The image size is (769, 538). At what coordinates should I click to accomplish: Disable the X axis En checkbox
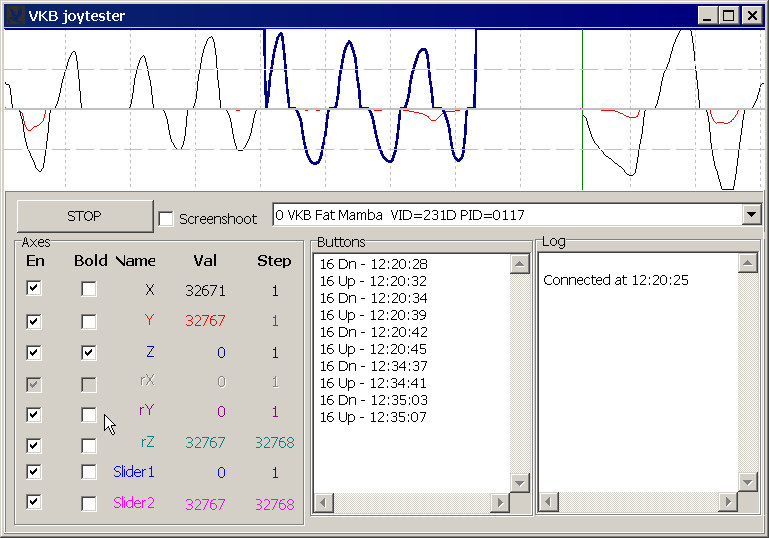[34, 289]
